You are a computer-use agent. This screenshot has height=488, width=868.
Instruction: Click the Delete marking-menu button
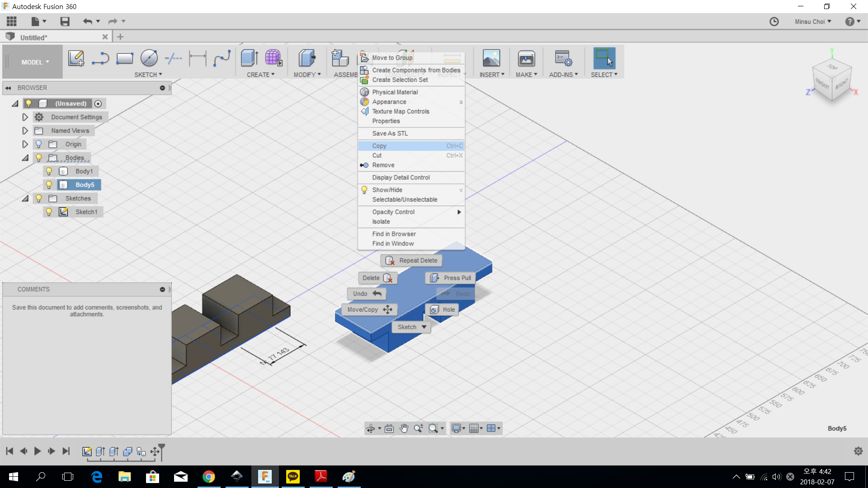(378, 278)
